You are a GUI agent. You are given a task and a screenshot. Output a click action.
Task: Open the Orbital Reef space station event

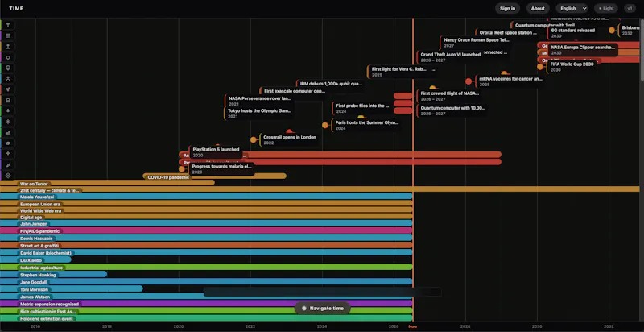(508, 32)
